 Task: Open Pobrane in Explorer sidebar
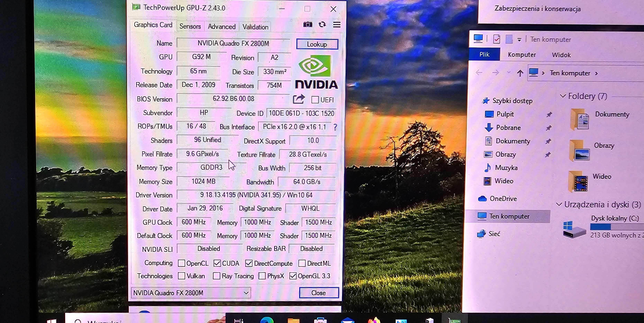pyautogui.click(x=508, y=128)
